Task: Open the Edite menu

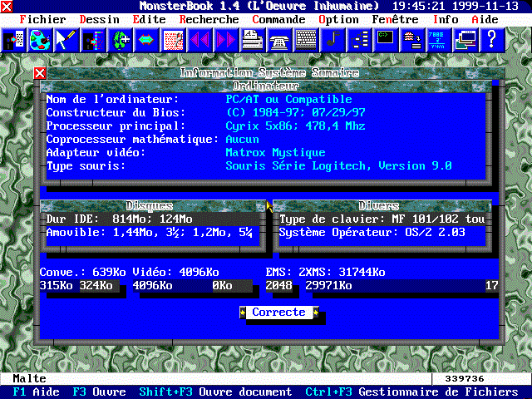Action: tap(150, 20)
